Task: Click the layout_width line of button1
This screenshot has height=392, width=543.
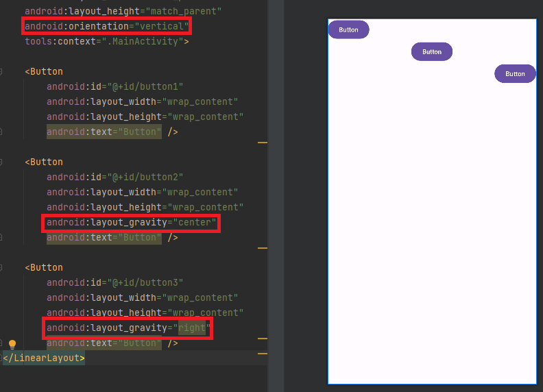Action: tap(143, 102)
